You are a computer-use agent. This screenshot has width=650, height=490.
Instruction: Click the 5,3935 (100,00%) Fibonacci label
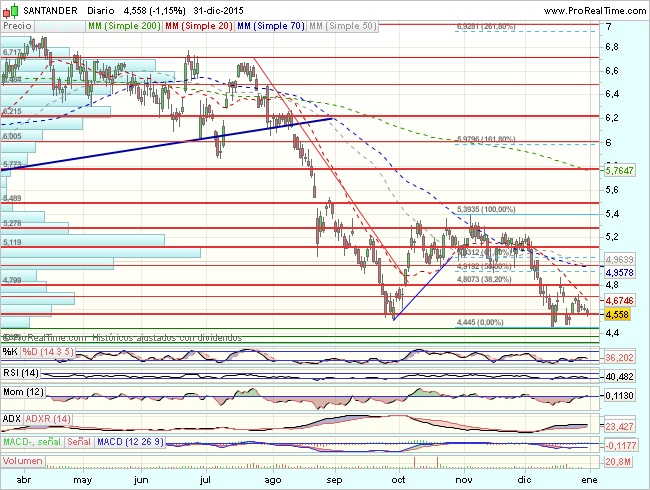click(486, 209)
